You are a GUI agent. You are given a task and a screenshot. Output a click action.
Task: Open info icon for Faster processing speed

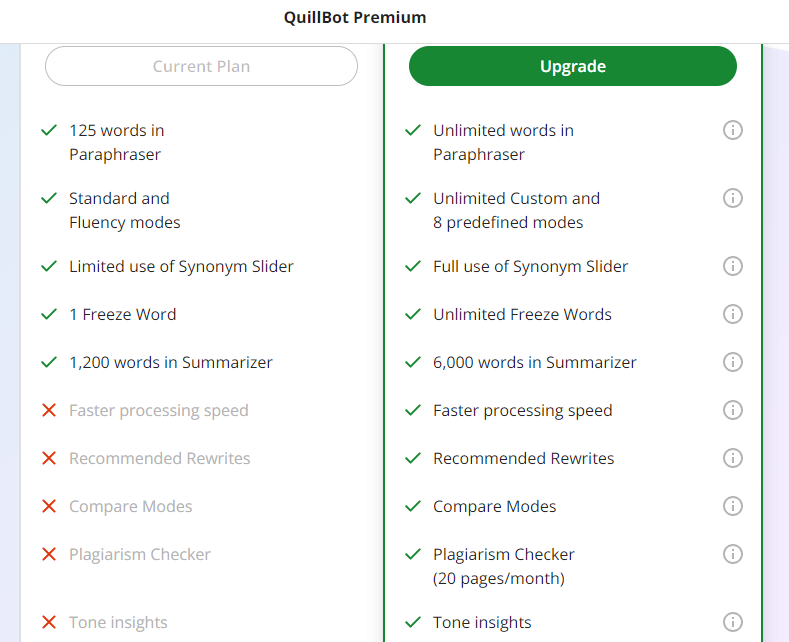point(733,410)
